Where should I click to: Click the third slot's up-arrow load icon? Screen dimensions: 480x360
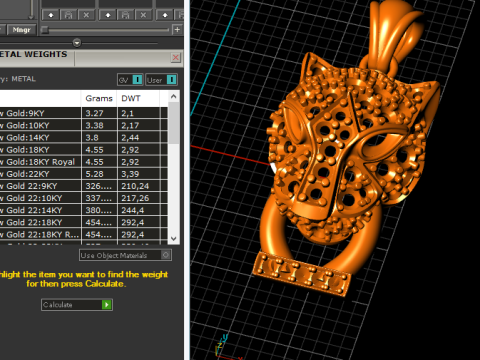(165, 15)
